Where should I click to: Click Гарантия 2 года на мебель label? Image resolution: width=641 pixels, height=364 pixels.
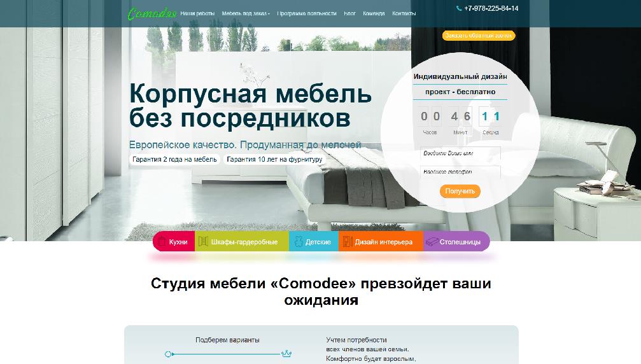coord(174,159)
